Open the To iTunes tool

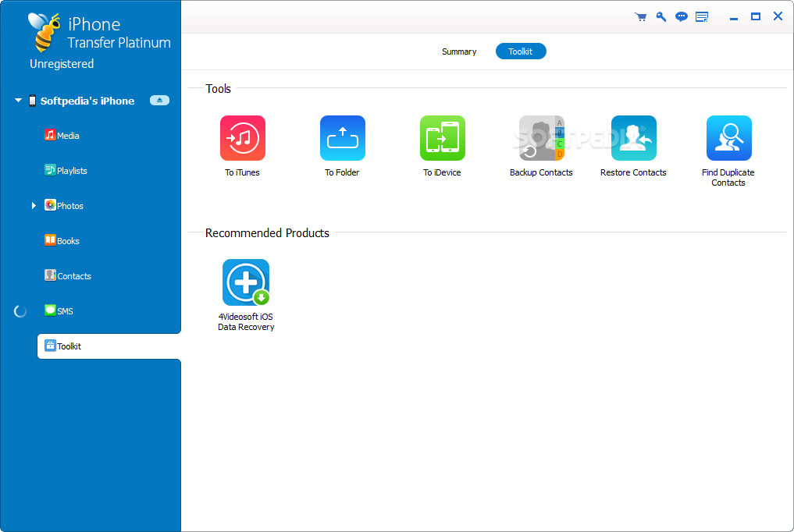click(243, 138)
